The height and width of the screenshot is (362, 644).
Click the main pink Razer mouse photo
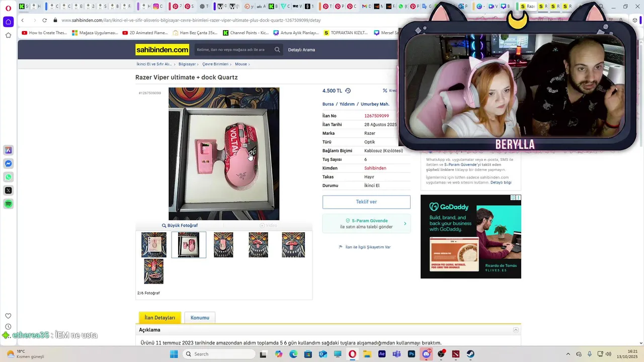(224, 154)
